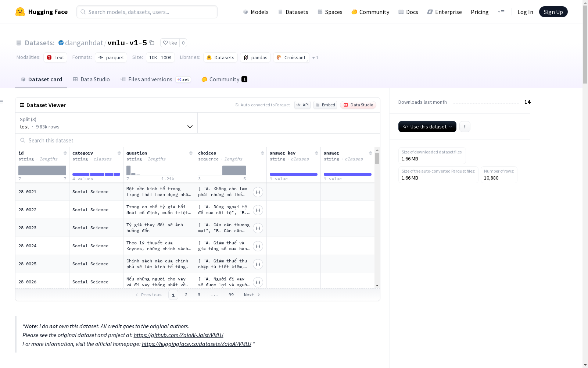Switch to the Dataset card tab

pyautogui.click(x=41, y=79)
